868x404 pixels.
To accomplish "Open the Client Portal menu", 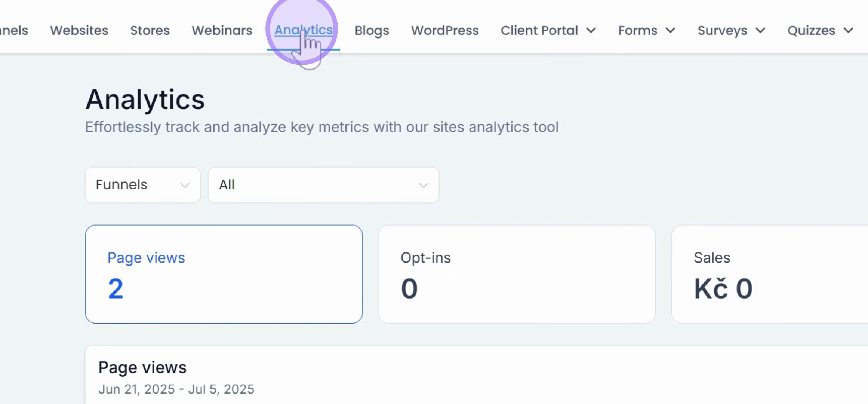I will pos(548,30).
